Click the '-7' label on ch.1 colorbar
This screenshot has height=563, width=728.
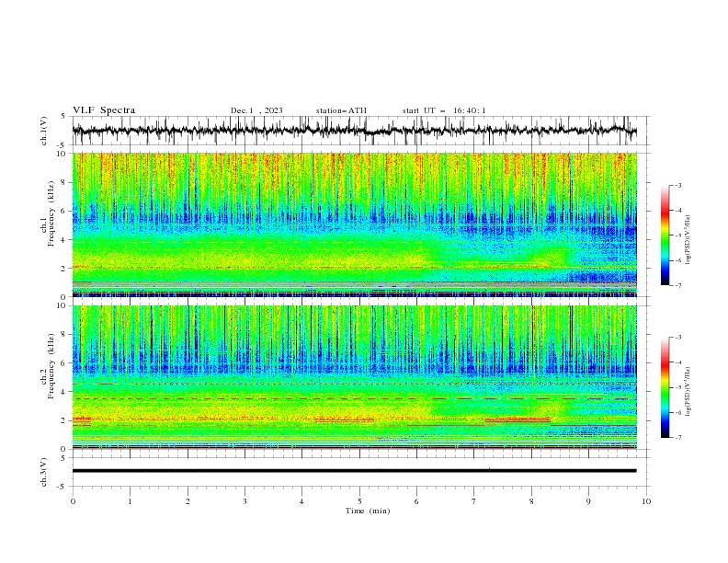[x=678, y=285]
